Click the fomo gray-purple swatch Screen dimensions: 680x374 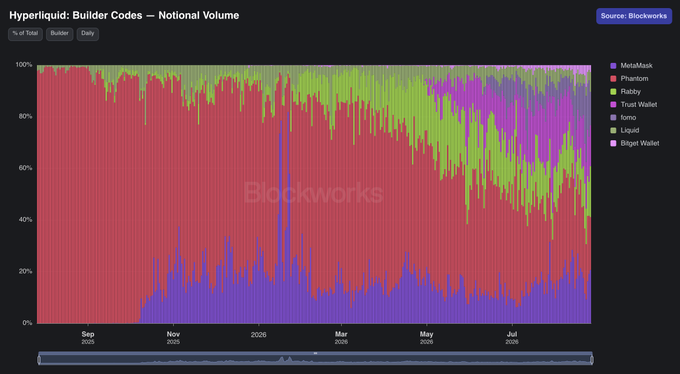point(613,118)
